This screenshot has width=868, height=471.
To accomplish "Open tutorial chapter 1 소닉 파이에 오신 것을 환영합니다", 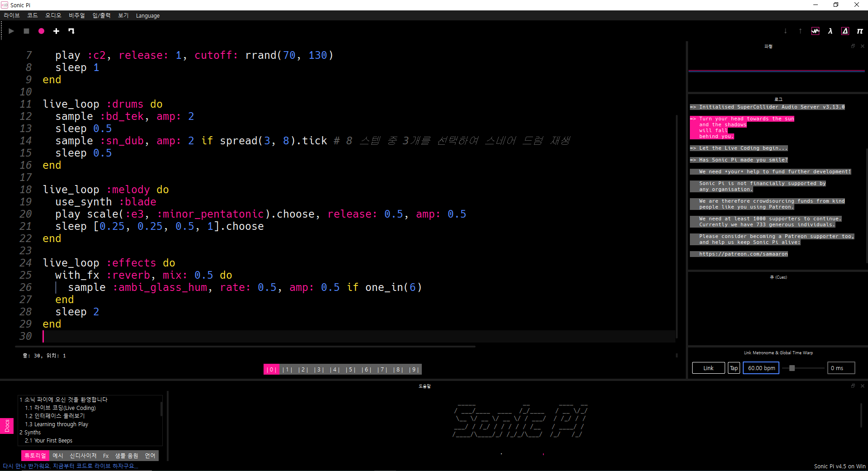I will pos(63,400).
